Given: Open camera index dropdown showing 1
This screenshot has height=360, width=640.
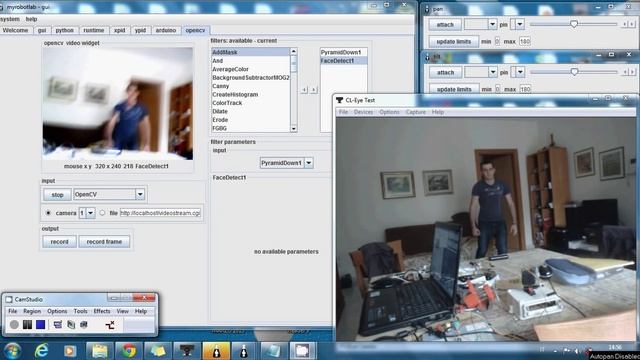Looking at the screenshot, I should [x=91, y=213].
